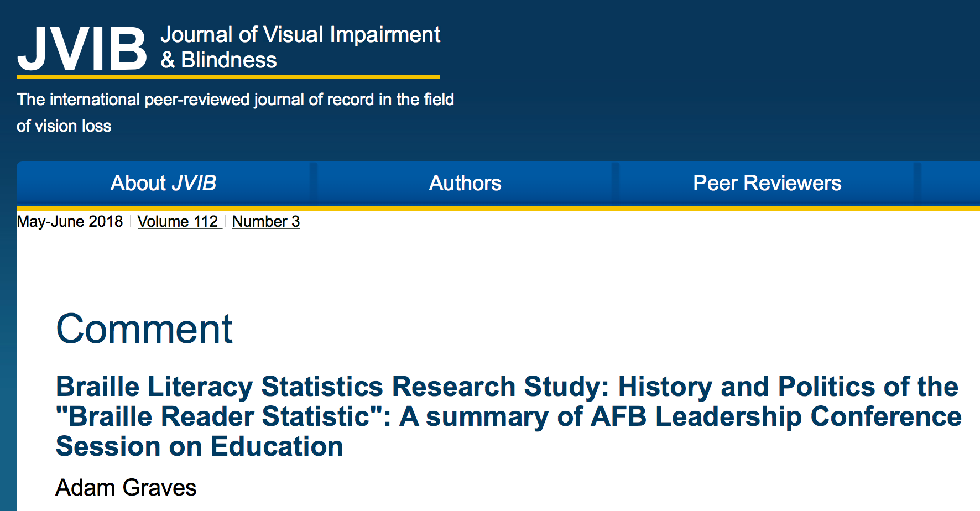Click the 'Comment' section heading
This screenshot has width=980, height=511.
(x=144, y=329)
